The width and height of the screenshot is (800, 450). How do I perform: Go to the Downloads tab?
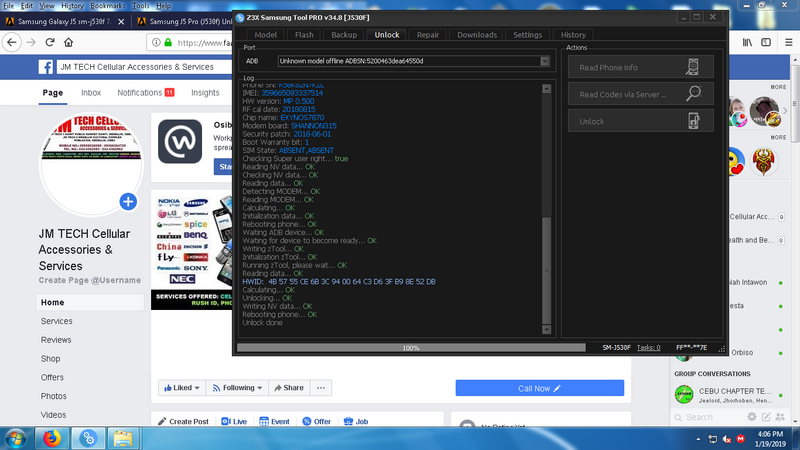477,35
